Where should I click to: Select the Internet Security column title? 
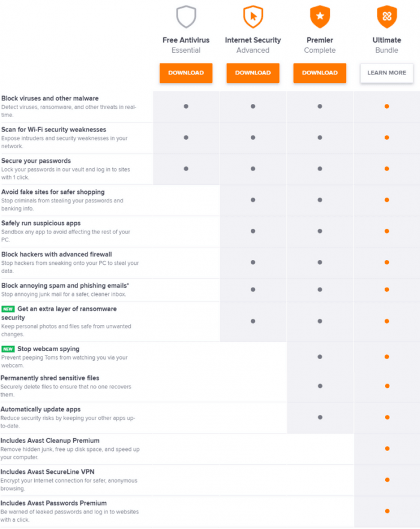(253, 40)
